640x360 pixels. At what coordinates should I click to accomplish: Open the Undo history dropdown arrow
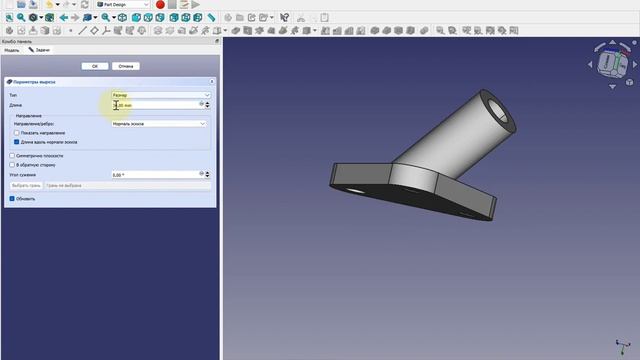point(57,4)
